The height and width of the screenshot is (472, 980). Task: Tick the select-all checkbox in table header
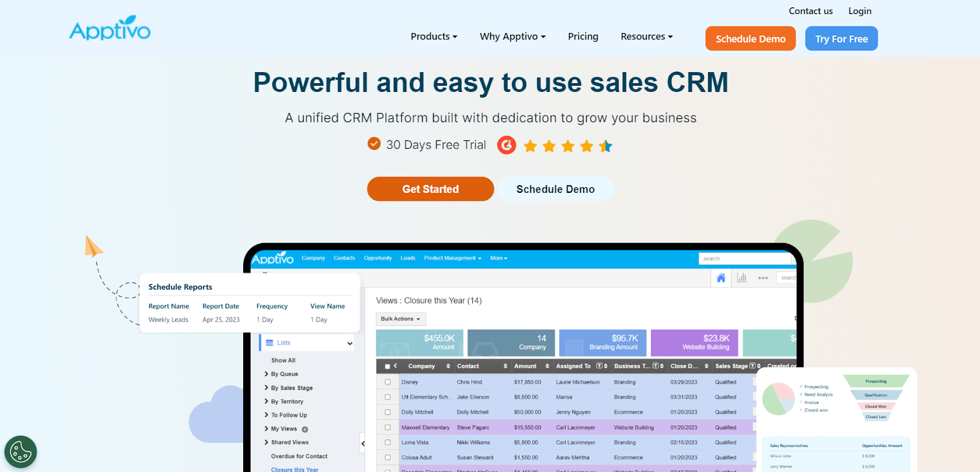click(x=387, y=367)
